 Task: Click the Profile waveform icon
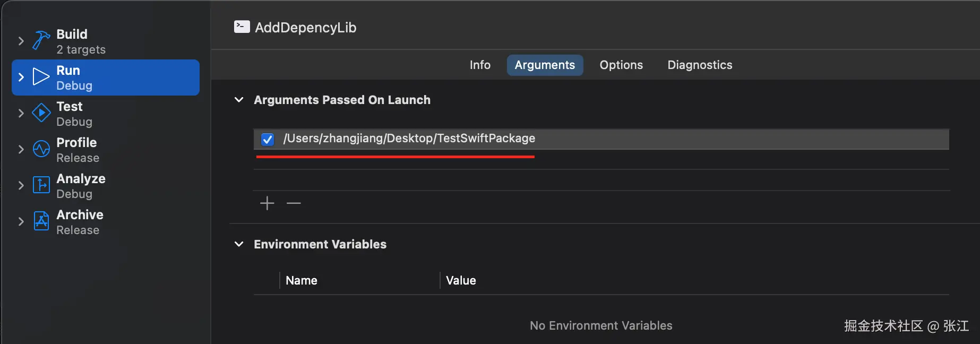pos(41,149)
